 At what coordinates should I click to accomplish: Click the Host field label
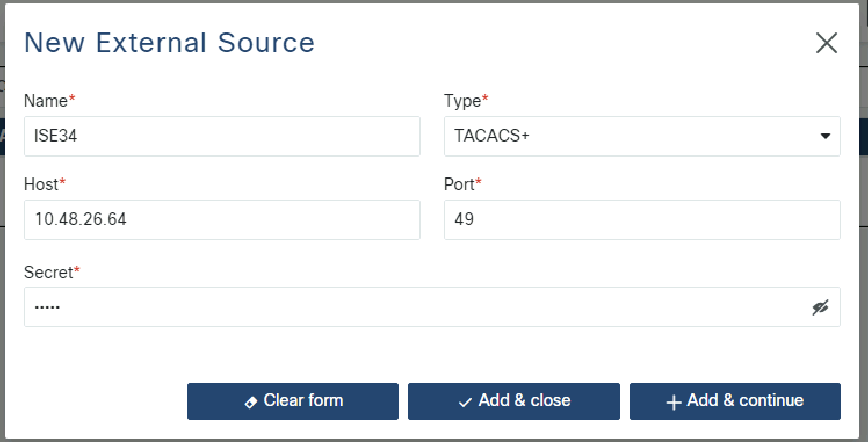click(x=42, y=184)
